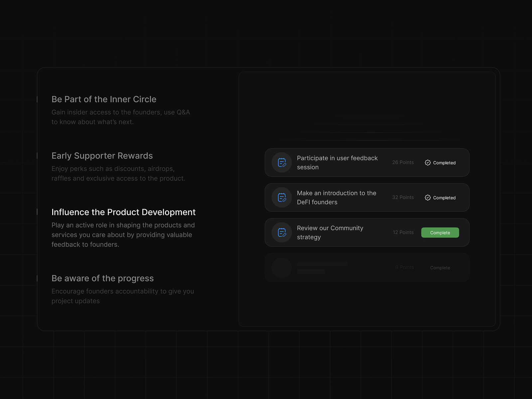The width and height of the screenshot is (532, 399).
Task: Click the task icon beside Review our Community strategy
Action: pyautogui.click(x=282, y=232)
